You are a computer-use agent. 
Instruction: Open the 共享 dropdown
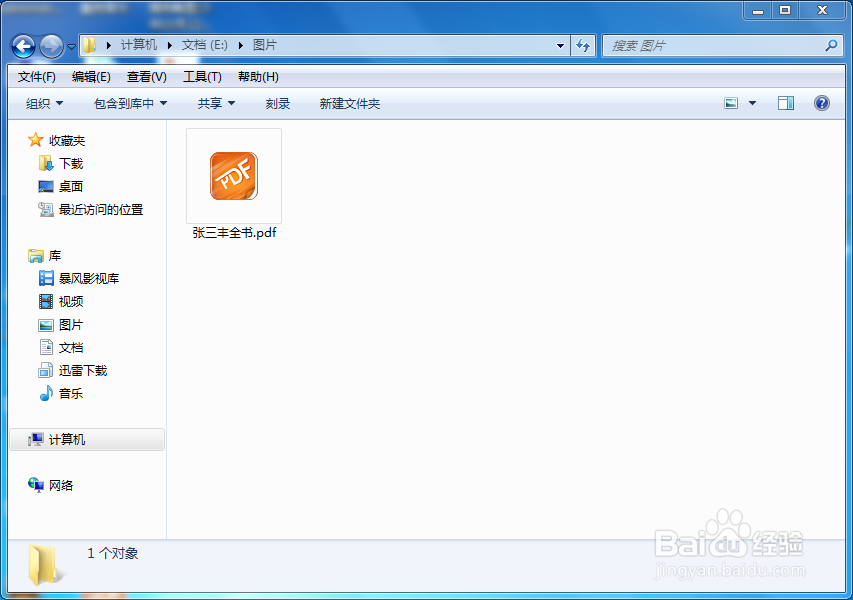point(217,103)
